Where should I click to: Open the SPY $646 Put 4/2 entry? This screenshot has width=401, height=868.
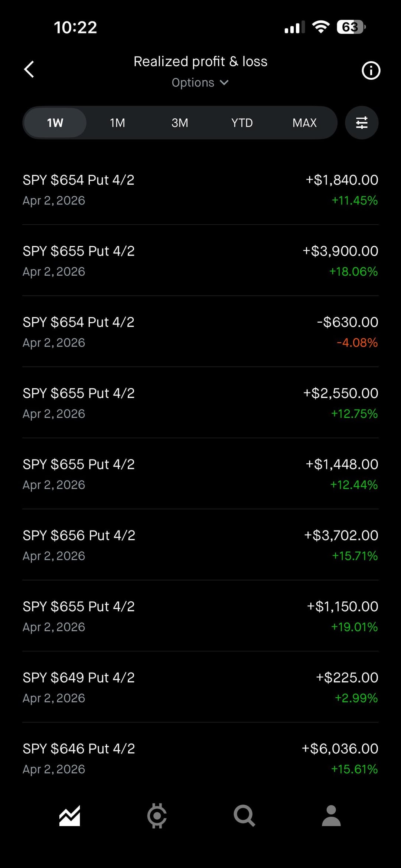pyautogui.click(x=200, y=759)
